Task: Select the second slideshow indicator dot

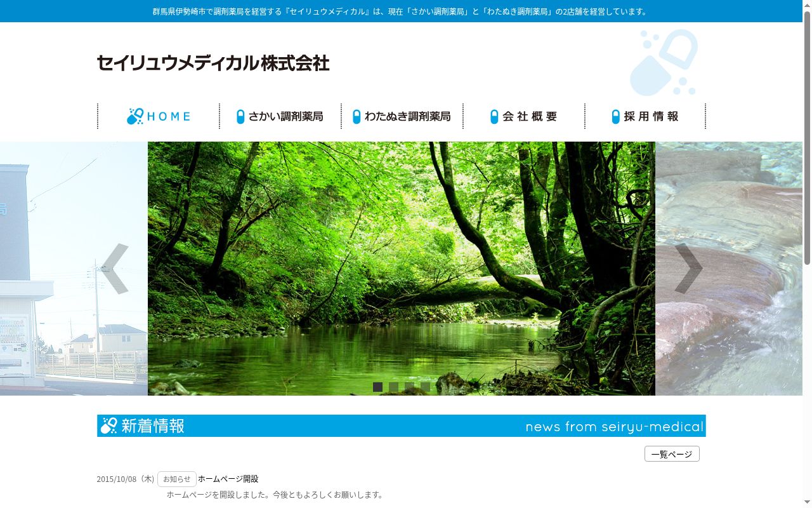Action: point(394,387)
